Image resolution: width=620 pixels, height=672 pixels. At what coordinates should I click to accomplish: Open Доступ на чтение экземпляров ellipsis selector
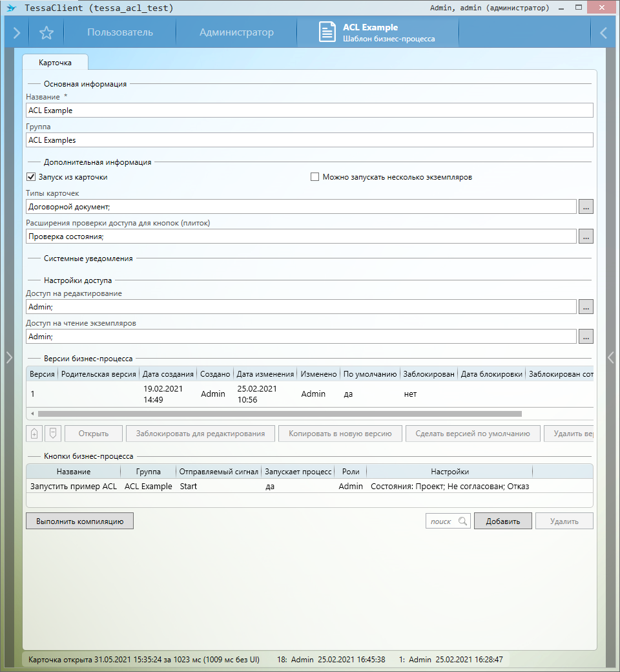[586, 337]
